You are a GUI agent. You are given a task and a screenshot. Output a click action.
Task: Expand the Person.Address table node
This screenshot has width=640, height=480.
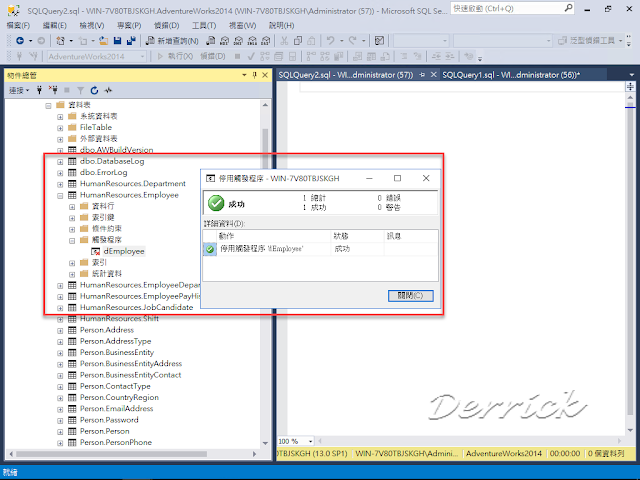click(x=60, y=331)
